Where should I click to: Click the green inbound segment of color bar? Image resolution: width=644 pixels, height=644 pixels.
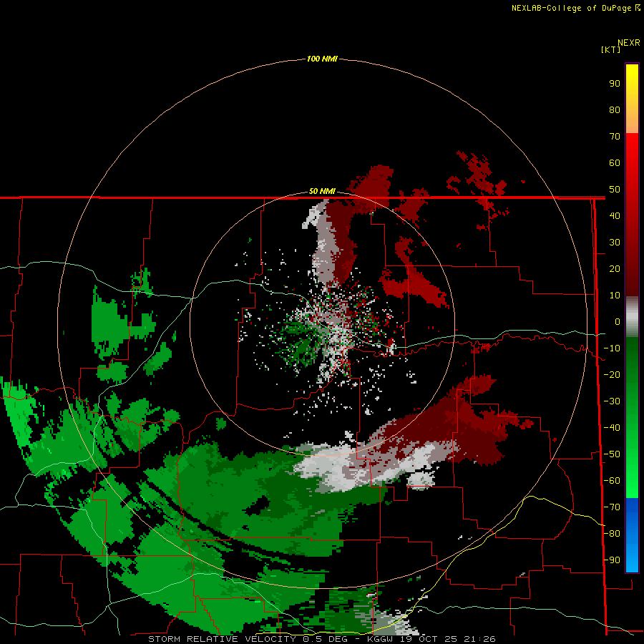coord(632,417)
